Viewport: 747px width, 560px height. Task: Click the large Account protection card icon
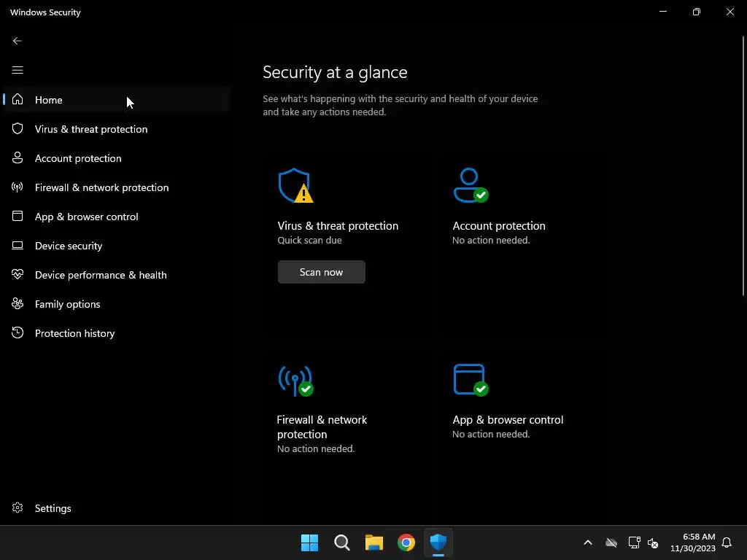click(x=471, y=186)
